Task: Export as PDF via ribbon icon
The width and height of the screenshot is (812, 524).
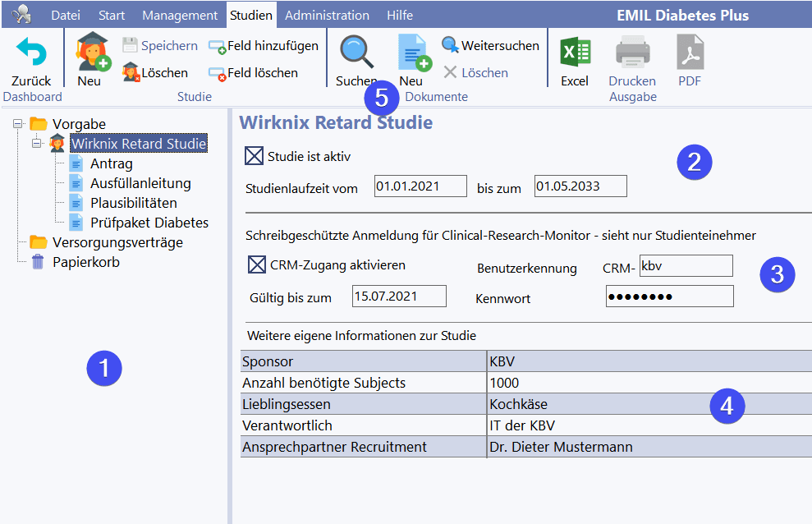Action: pos(690,54)
